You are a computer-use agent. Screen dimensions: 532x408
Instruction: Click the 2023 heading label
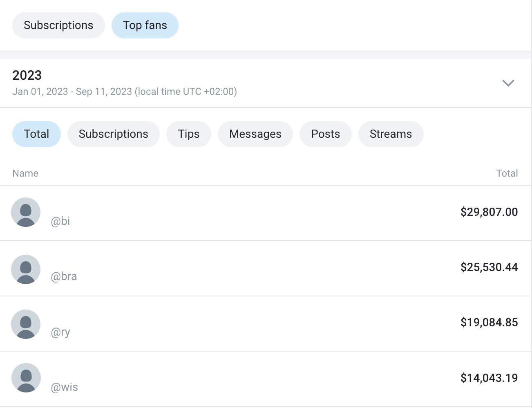coord(27,75)
